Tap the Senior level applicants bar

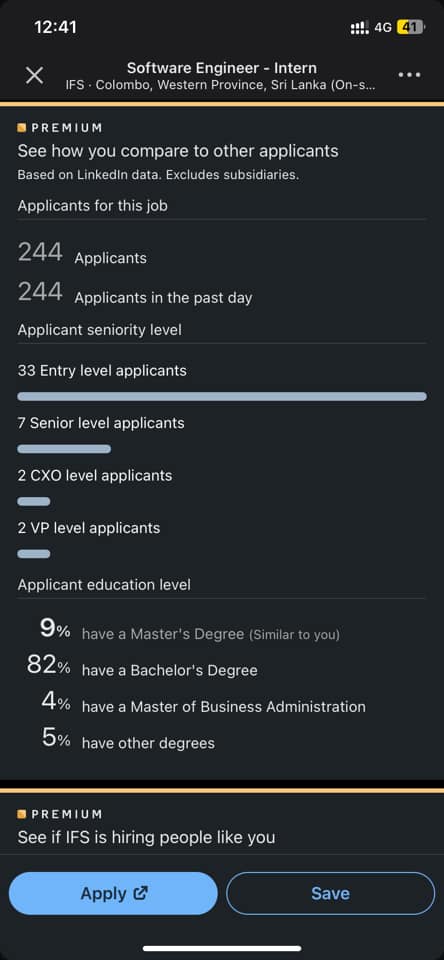point(64,449)
